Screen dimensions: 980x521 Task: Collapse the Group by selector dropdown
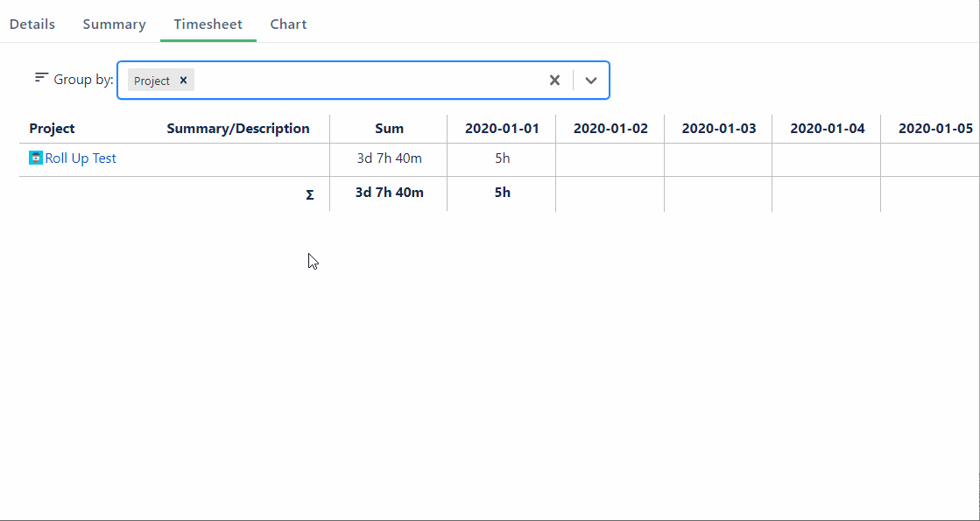tap(590, 80)
